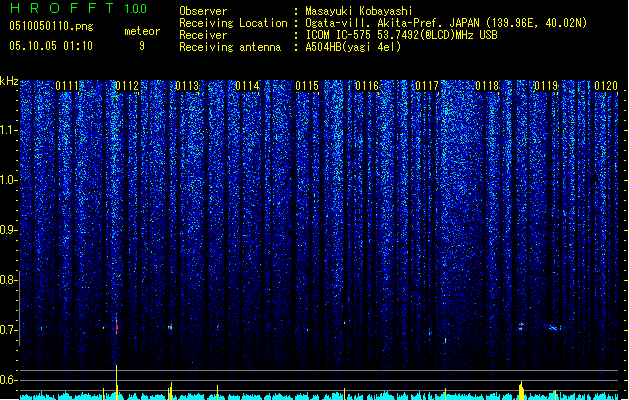Click the Receiving Location label
Viewport: 629px width, 400px height.
point(233,23)
